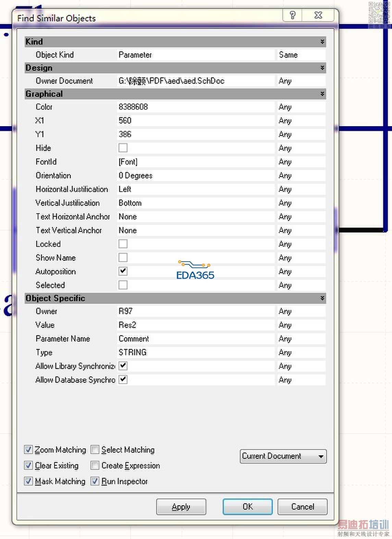Click the Cancel button
The image size is (392, 539).
click(x=302, y=507)
